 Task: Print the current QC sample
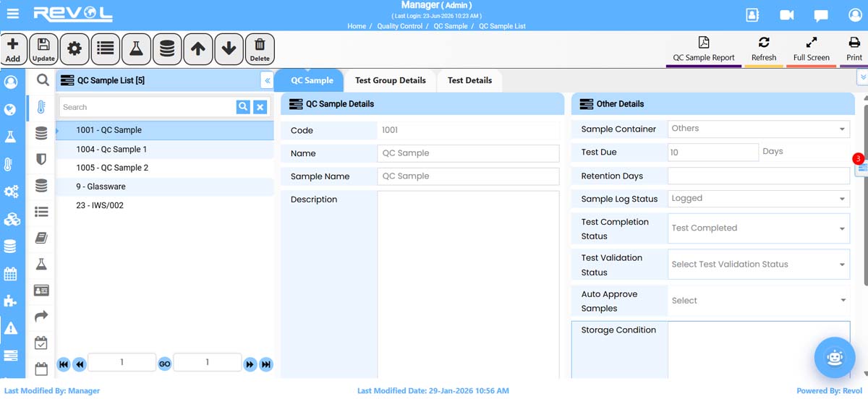pyautogui.click(x=854, y=49)
